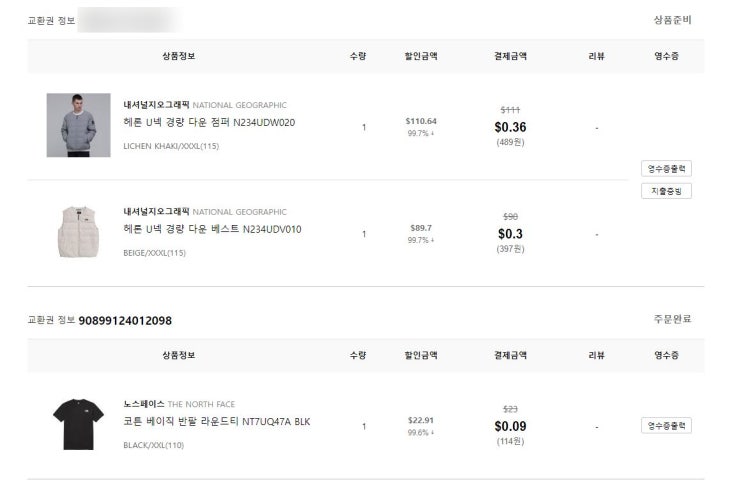Click the 상품준비 order status label
Image resolution: width=743 pixels, height=489 pixels.
672,20
